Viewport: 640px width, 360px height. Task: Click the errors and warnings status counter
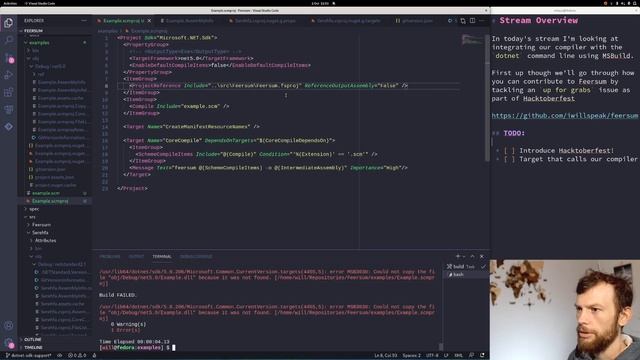tap(77, 356)
